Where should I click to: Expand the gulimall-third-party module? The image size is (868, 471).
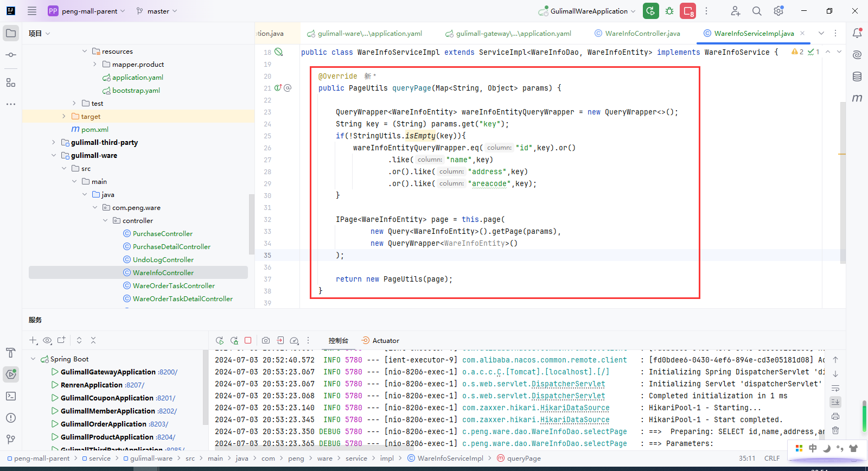(54, 143)
